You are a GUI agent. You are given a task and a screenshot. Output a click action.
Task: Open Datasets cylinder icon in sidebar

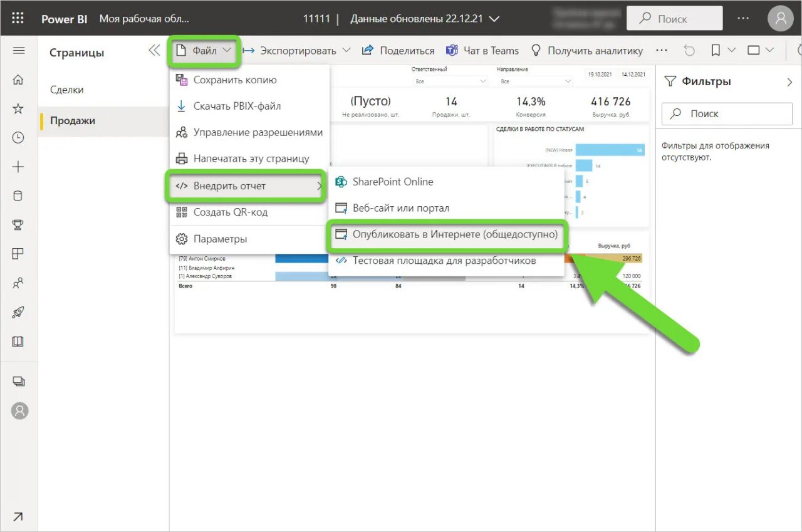(x=18, y=196)
